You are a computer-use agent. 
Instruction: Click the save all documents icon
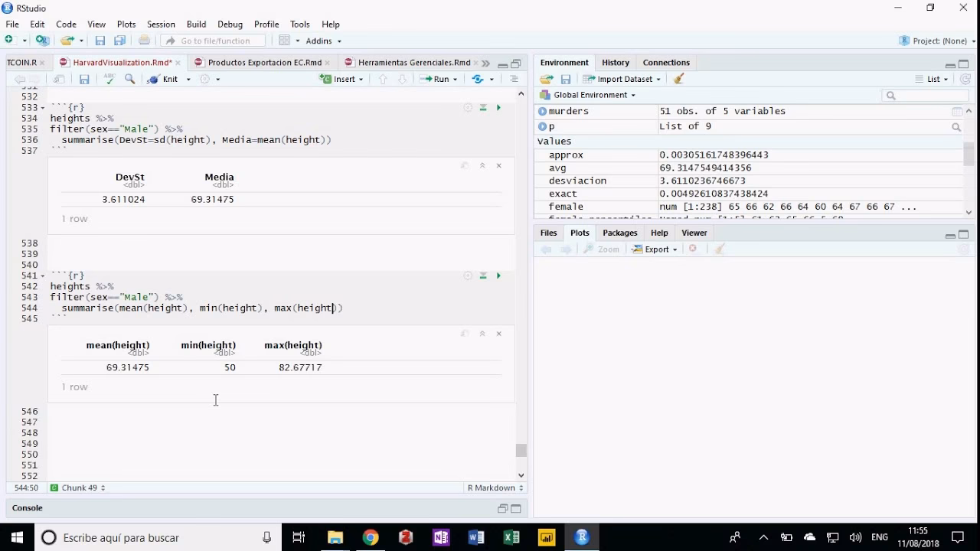pos(119,41)
